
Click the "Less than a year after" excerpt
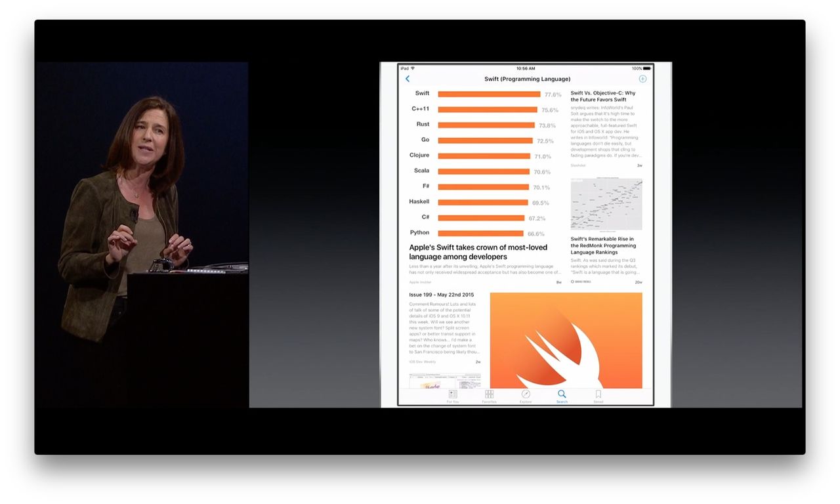[x=485, y=270]
